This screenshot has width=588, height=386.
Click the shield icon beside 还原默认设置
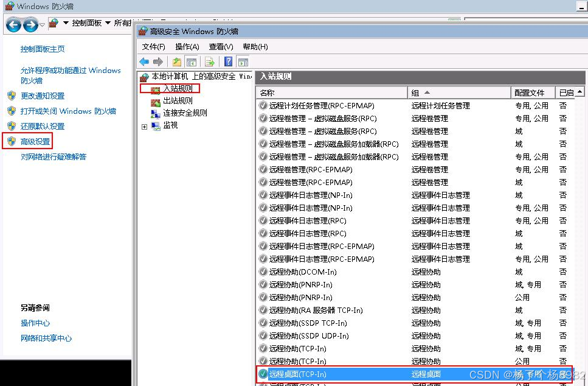(12, 126)
